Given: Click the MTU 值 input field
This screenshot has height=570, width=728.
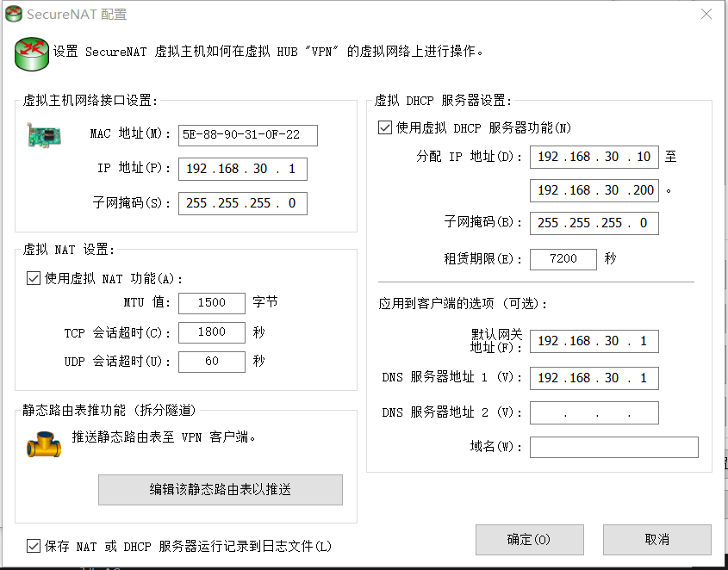Looking at the screenshot, I should (x=212, y=303).
